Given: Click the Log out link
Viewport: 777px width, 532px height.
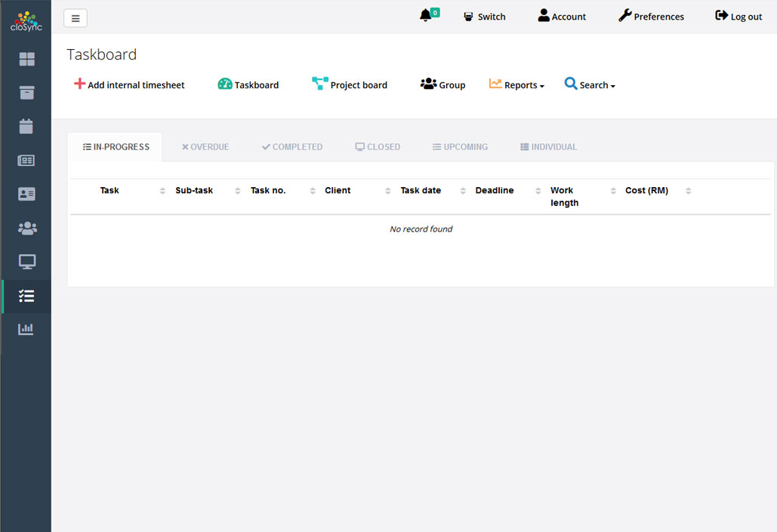Looking at the screenshot, I should (x=738, y=17).
